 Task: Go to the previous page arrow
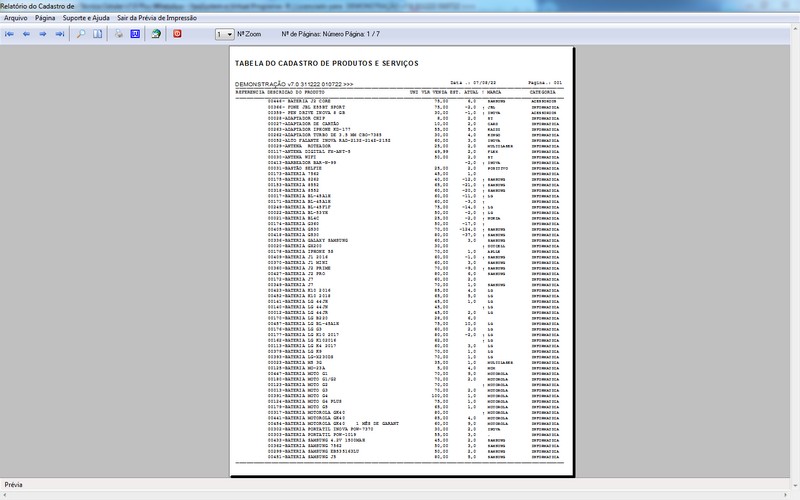coord(26,34)
